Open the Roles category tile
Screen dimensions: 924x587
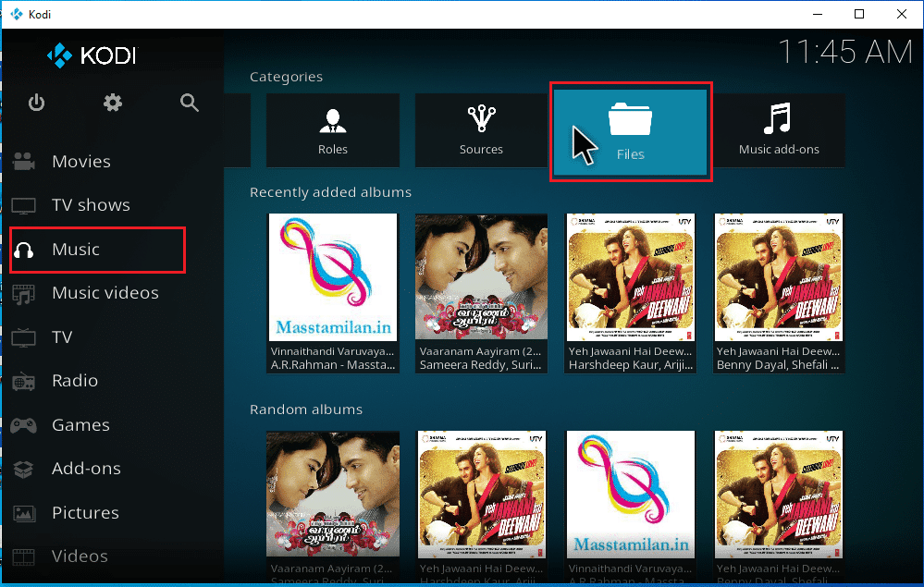[x=332, y=130]
